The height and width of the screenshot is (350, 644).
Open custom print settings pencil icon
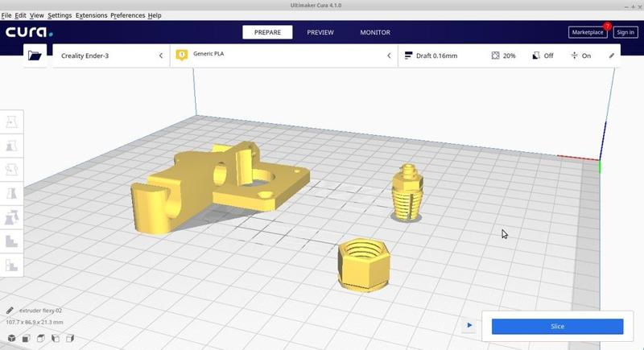coord(612,56)
